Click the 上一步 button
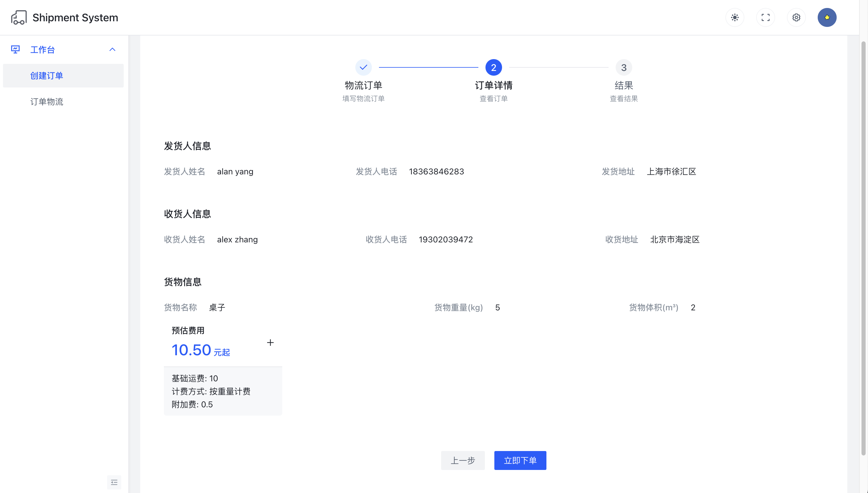The width and height of the screenshot is (868, 493). pos(463,460)
